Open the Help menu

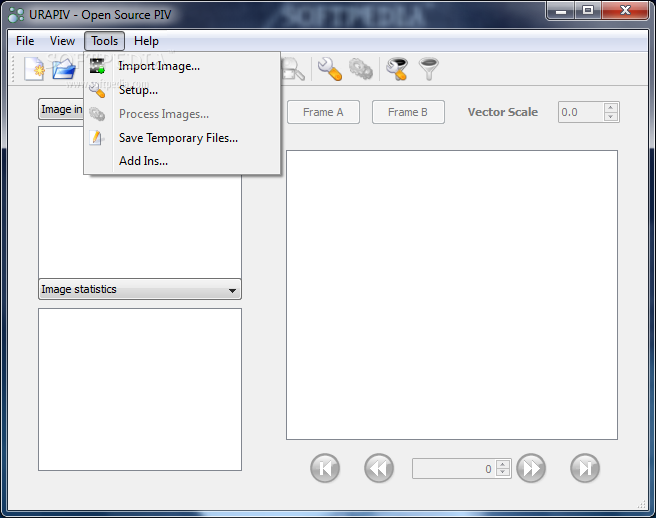pos(146,41)
